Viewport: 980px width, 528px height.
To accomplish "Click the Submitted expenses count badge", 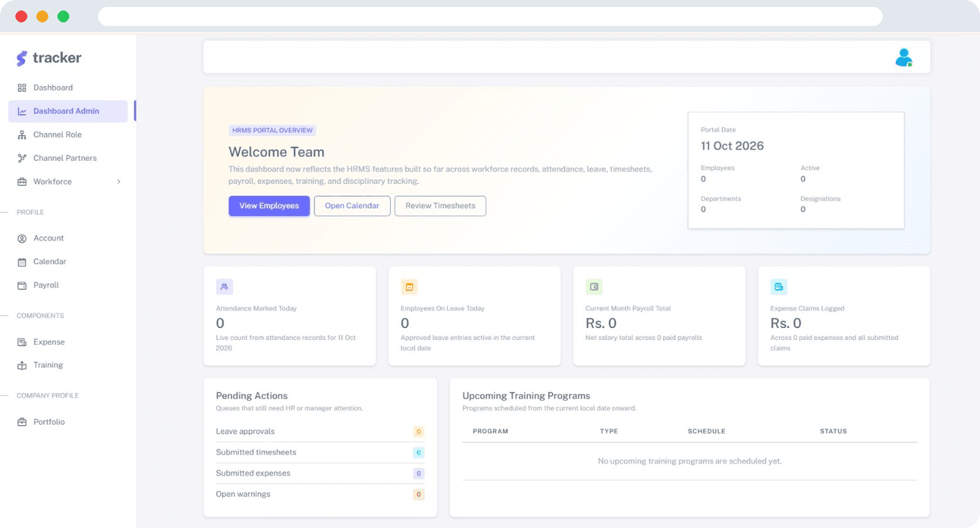I will coord(419,473).
